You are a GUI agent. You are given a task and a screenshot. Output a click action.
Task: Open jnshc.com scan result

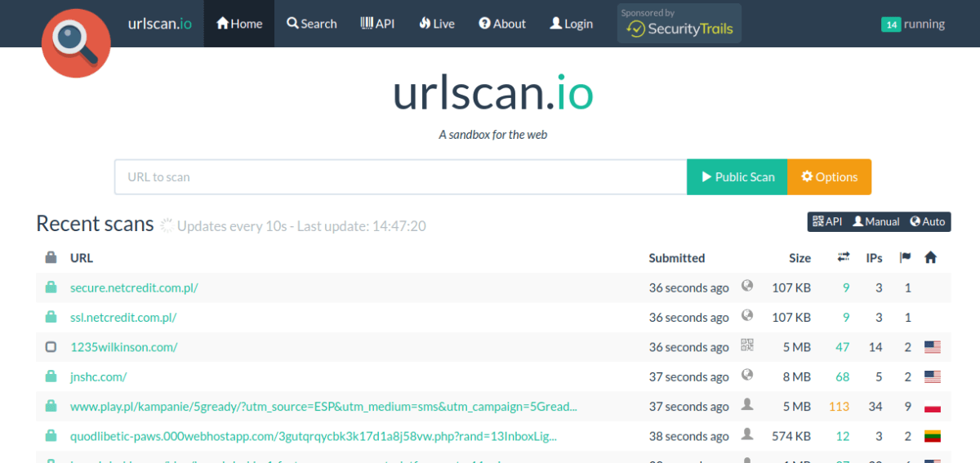click(99, 376)
